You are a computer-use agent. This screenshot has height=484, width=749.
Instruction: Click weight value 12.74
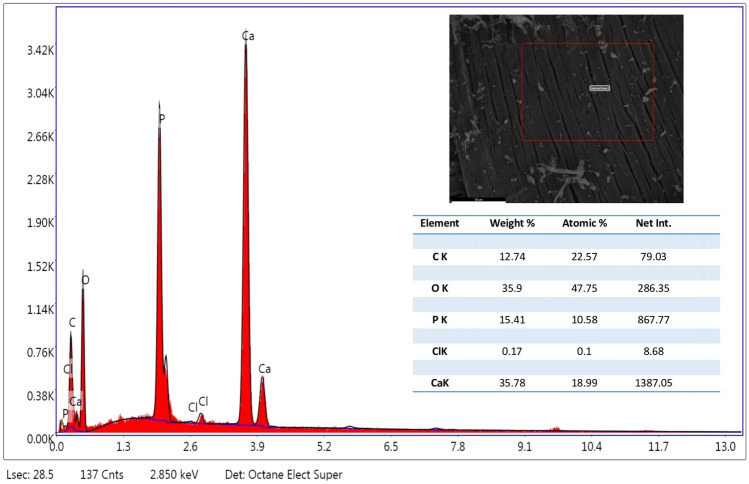point(512,257)
